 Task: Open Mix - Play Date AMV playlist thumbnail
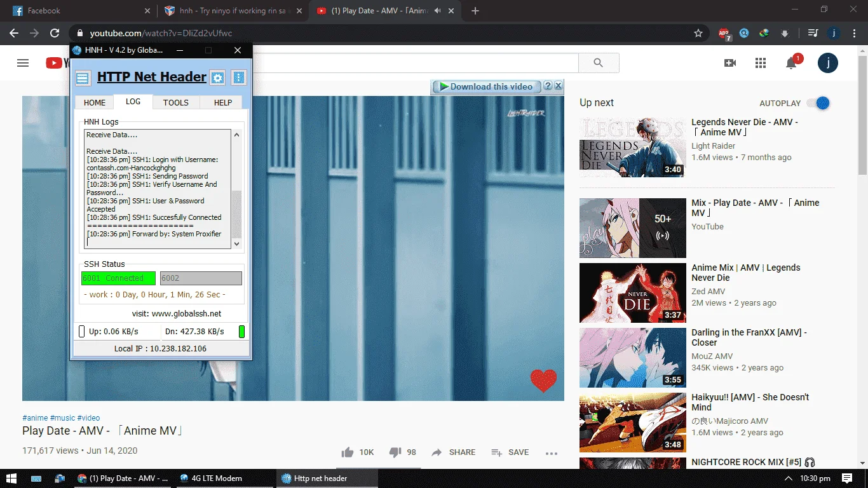click(x=633, y=228)
